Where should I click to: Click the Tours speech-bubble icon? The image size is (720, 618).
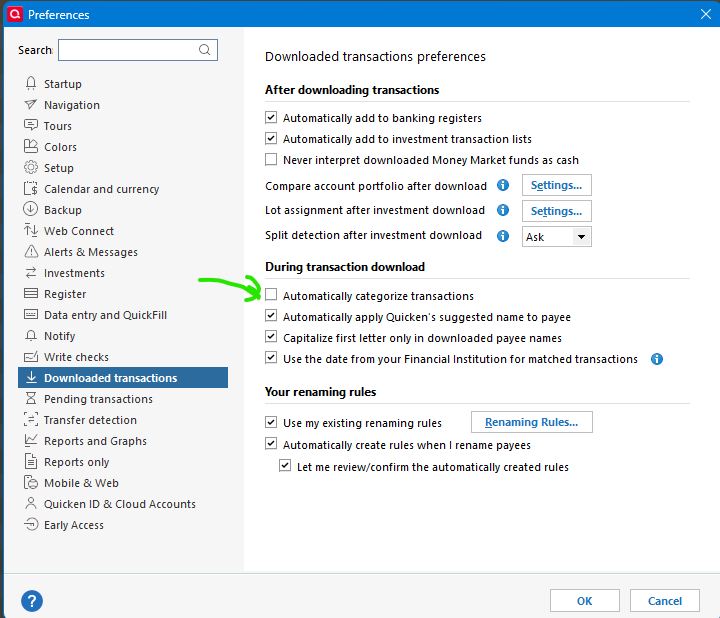[x=31, y=125]
